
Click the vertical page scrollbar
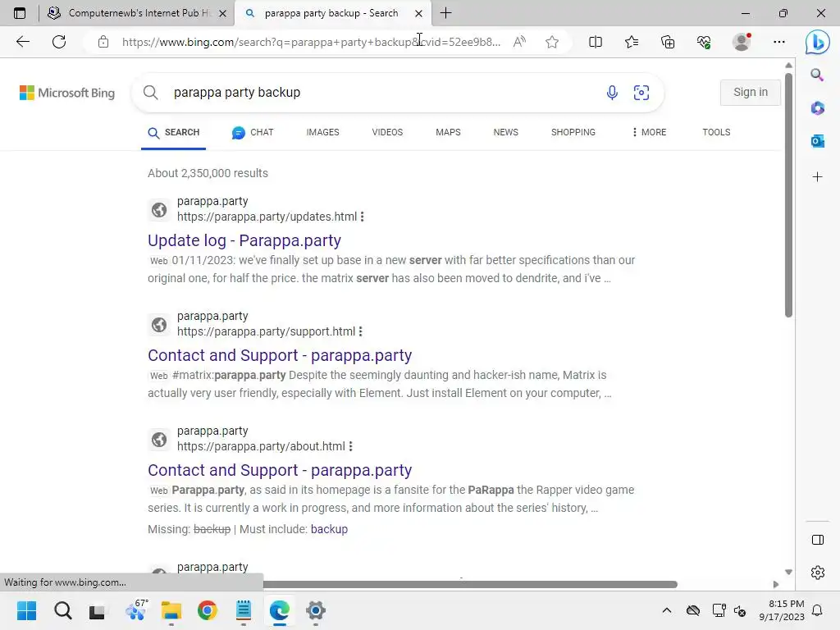(x=788, y=195)
